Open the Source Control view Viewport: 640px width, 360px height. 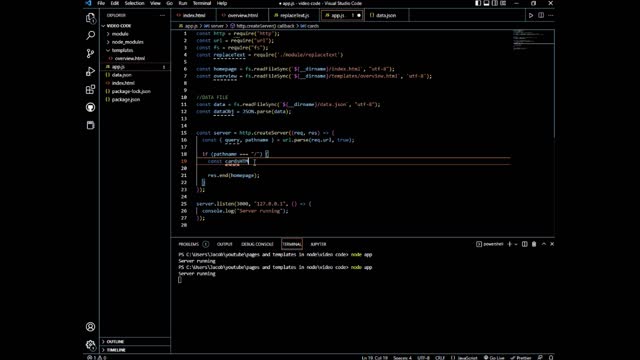91,53
